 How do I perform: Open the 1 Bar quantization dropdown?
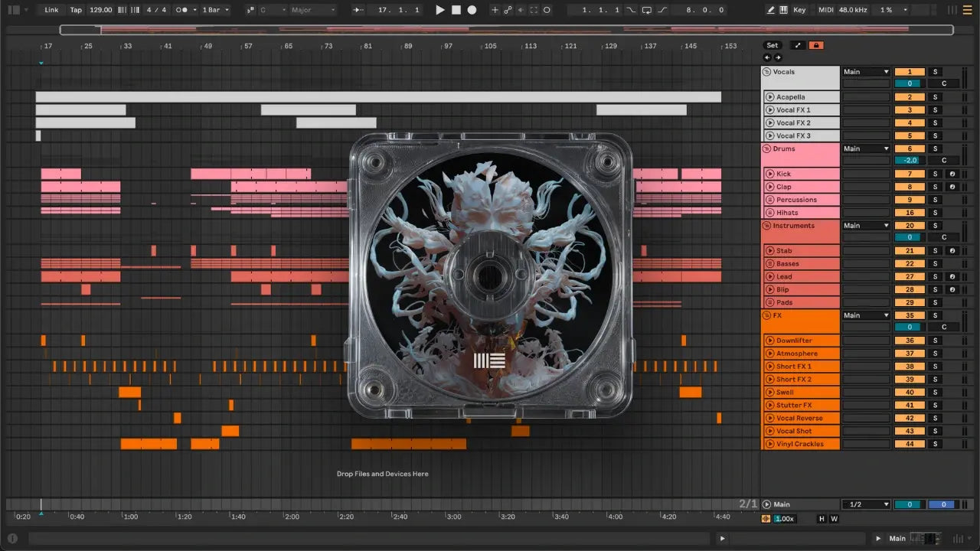[216, 10]
